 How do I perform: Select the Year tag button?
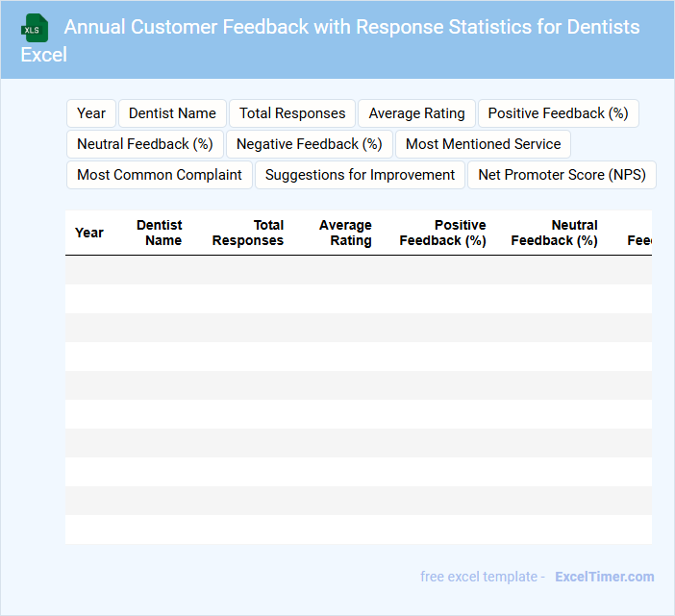tap(91, 113)
